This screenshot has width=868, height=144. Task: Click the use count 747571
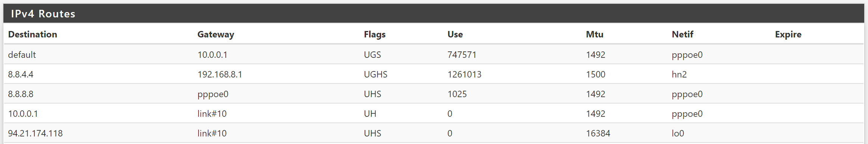click(462, 55)
